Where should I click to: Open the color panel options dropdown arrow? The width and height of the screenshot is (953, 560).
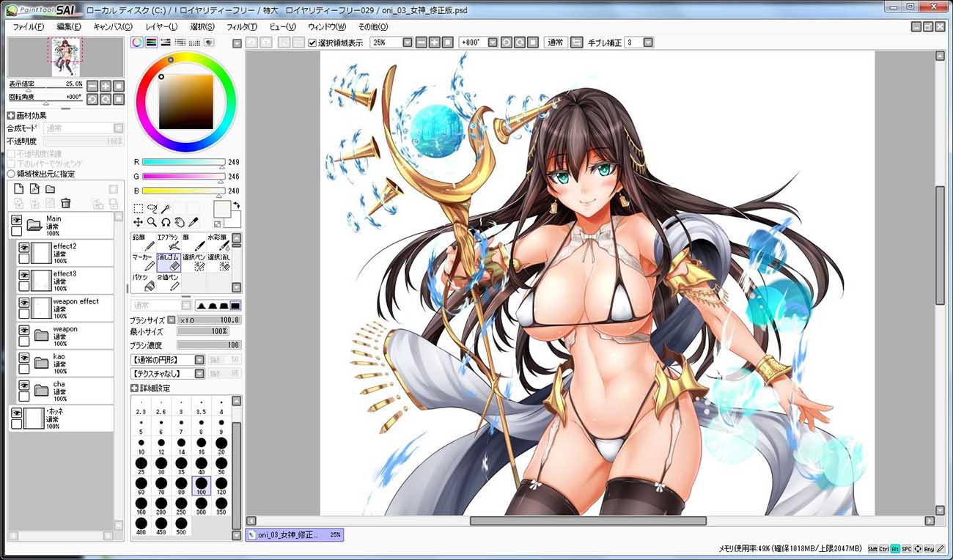[237, 43]
